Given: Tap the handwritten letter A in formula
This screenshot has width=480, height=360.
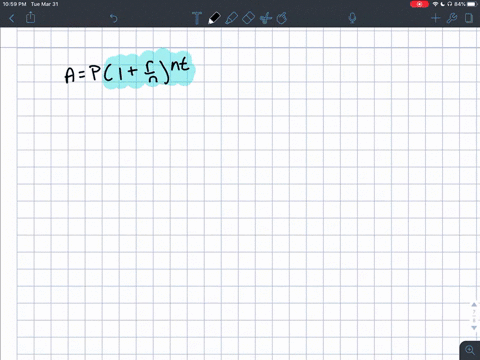Looking at the screenshot, I should (x=70, y=75).
